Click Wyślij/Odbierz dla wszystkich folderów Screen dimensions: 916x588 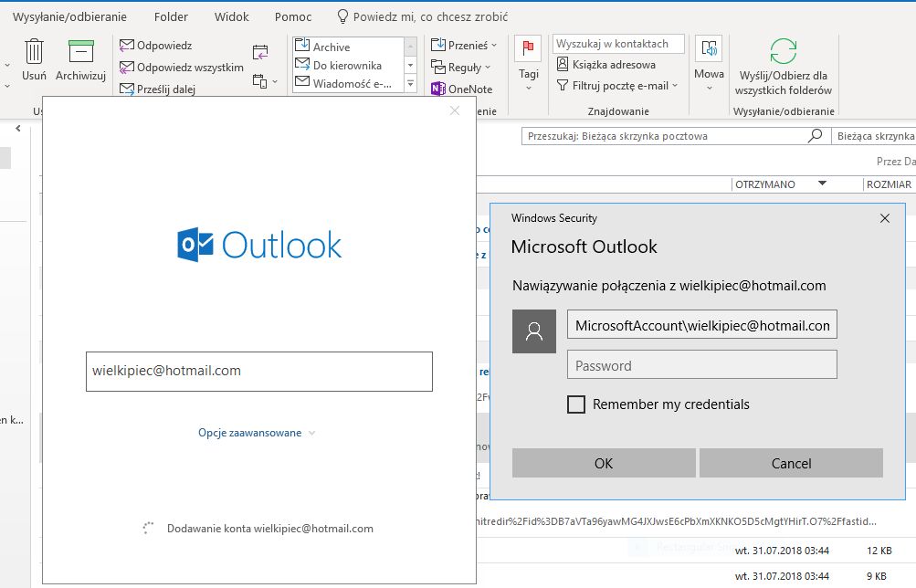783,67
